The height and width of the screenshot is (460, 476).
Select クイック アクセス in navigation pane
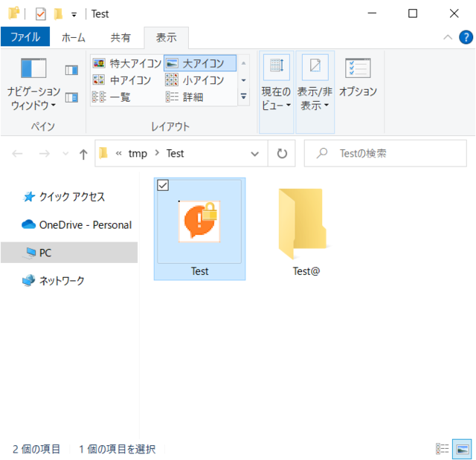(x=64, y=197)
